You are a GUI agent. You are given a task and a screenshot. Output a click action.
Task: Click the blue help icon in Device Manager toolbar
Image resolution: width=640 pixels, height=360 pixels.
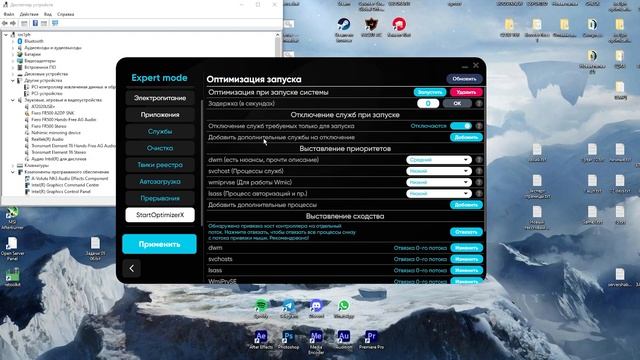(35, 23)
